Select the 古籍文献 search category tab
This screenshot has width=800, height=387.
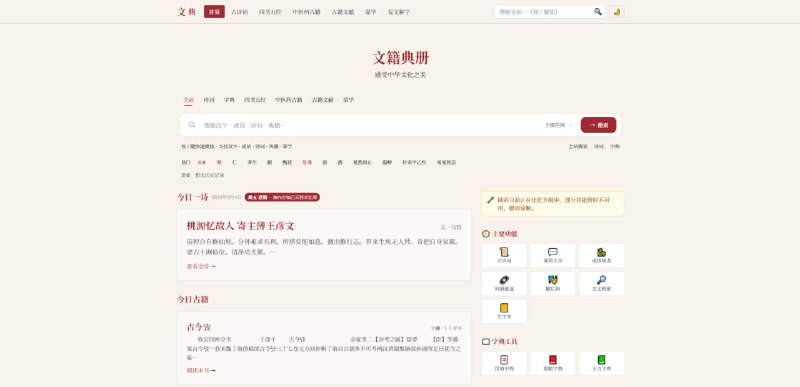point(322,100)
